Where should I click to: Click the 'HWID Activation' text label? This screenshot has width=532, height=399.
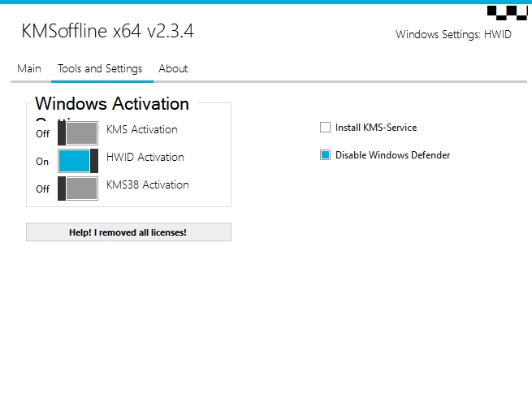coord(145,158)
